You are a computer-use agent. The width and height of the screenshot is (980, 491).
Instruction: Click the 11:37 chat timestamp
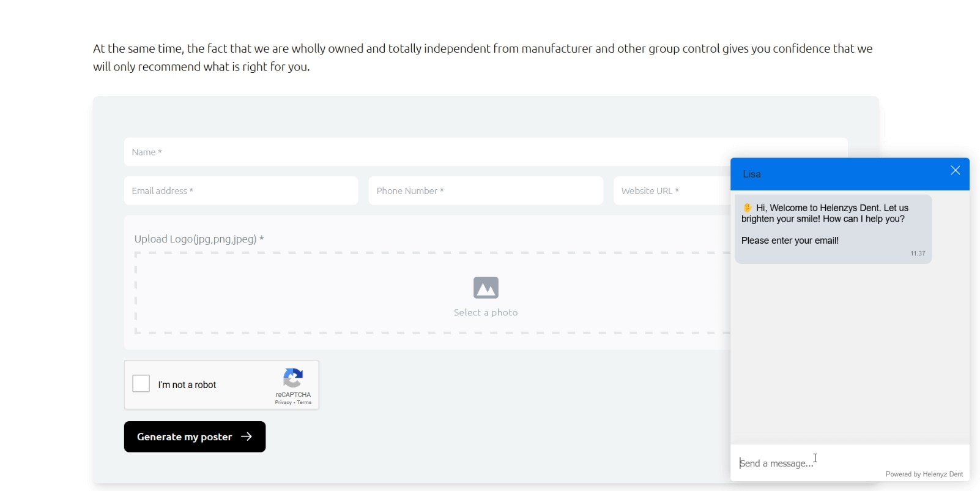pos(918,253)
